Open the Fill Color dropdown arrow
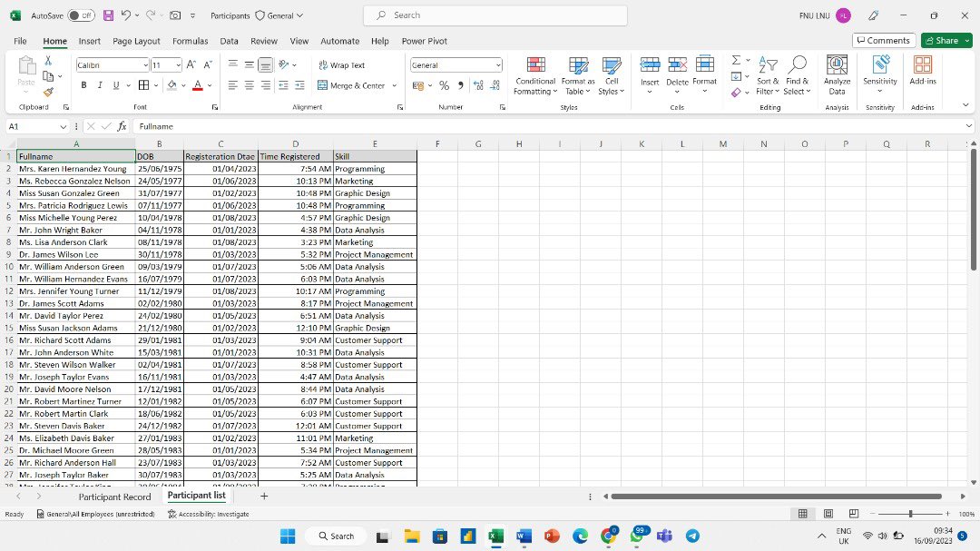 181,84
